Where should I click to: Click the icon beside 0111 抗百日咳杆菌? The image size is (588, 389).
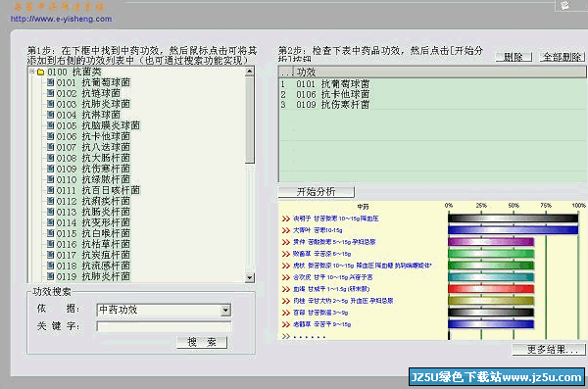click(x=51, y=190)
